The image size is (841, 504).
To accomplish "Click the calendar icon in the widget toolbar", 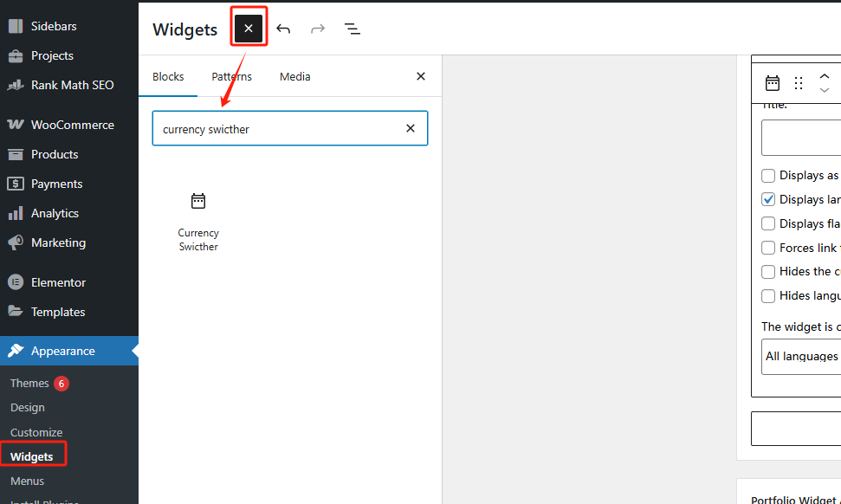I will (772, 82).
